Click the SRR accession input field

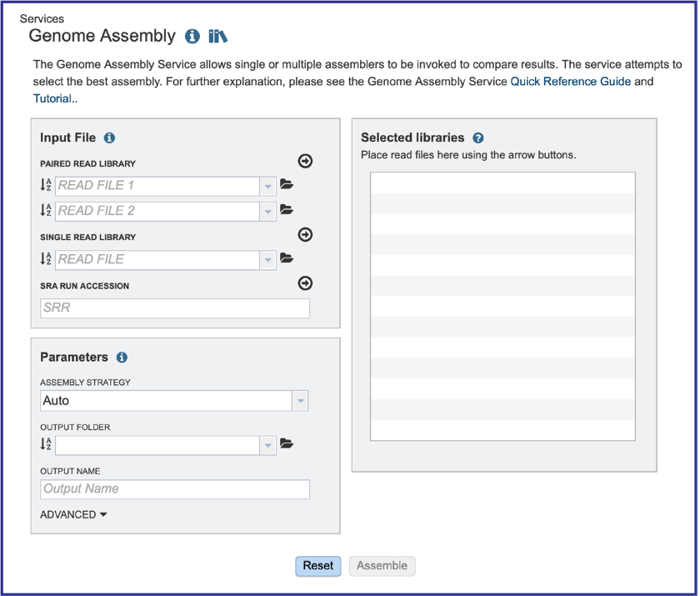pos(175,308)
